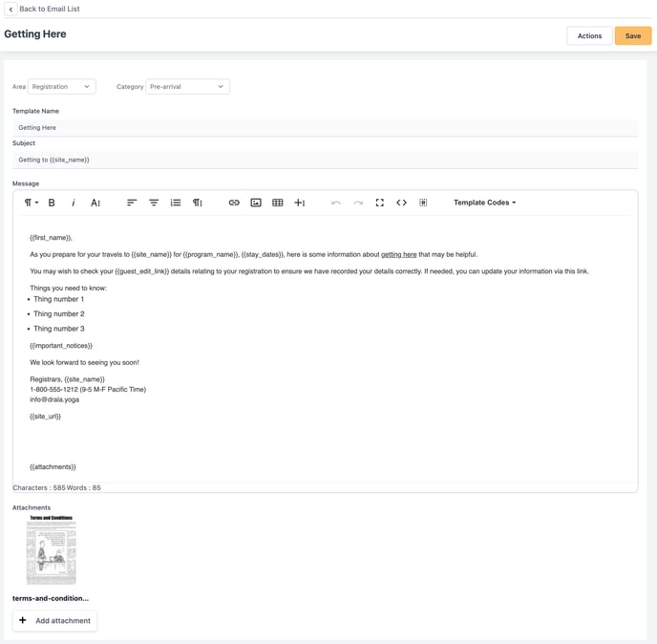Open the ordered list tool
Image resolution: width=657 pixels, height=644 pixels.
pos(176,203)
